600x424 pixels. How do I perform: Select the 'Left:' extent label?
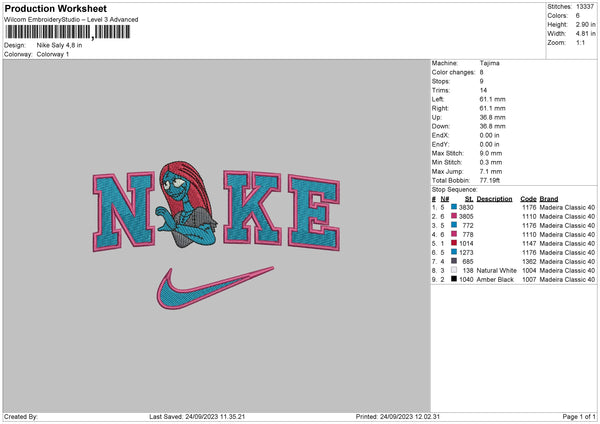pyautogui.click(x=438, y=99)
